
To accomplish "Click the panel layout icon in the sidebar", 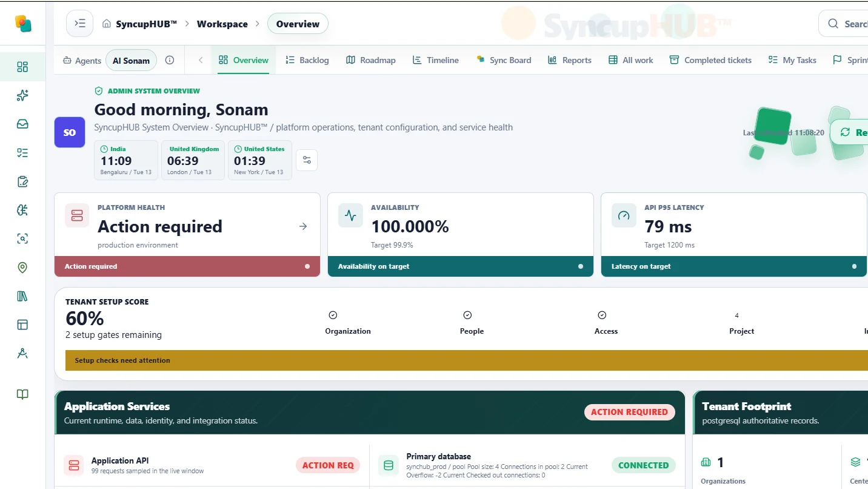I will coord(22,325).
